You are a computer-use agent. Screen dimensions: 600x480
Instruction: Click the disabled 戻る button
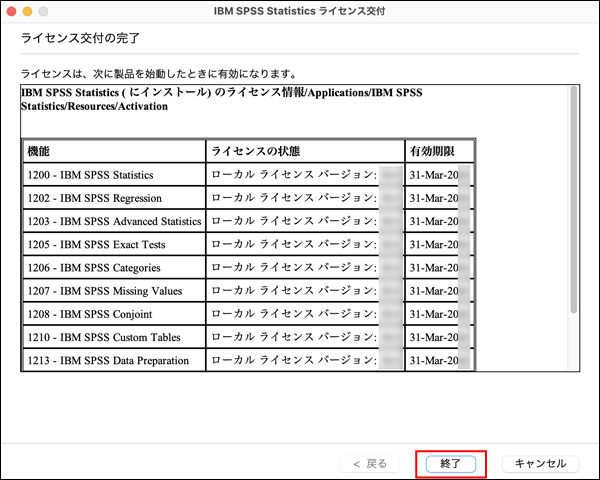(370, 464)
